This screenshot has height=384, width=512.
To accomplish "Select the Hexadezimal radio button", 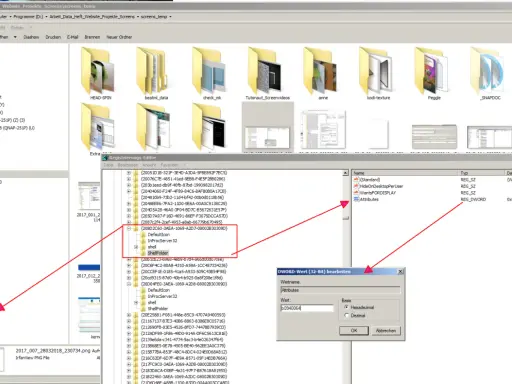I will coord(347,307).
